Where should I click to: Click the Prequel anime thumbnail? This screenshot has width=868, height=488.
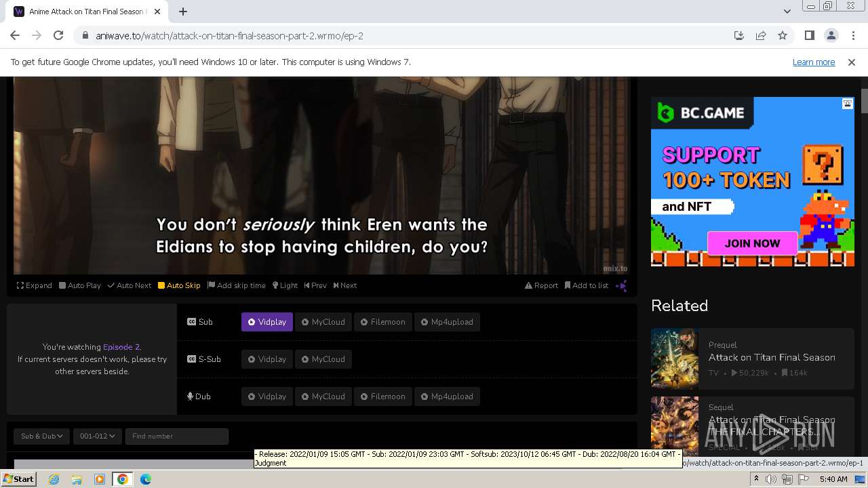(675, 358)
